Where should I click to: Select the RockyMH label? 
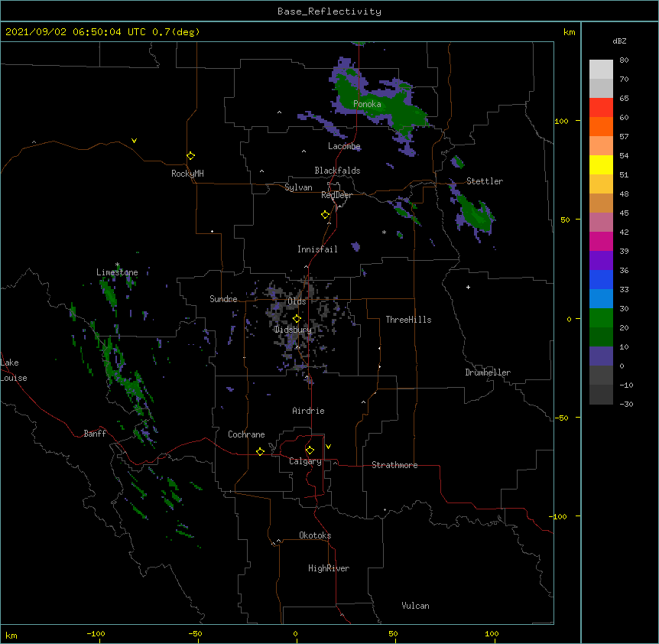187,174
